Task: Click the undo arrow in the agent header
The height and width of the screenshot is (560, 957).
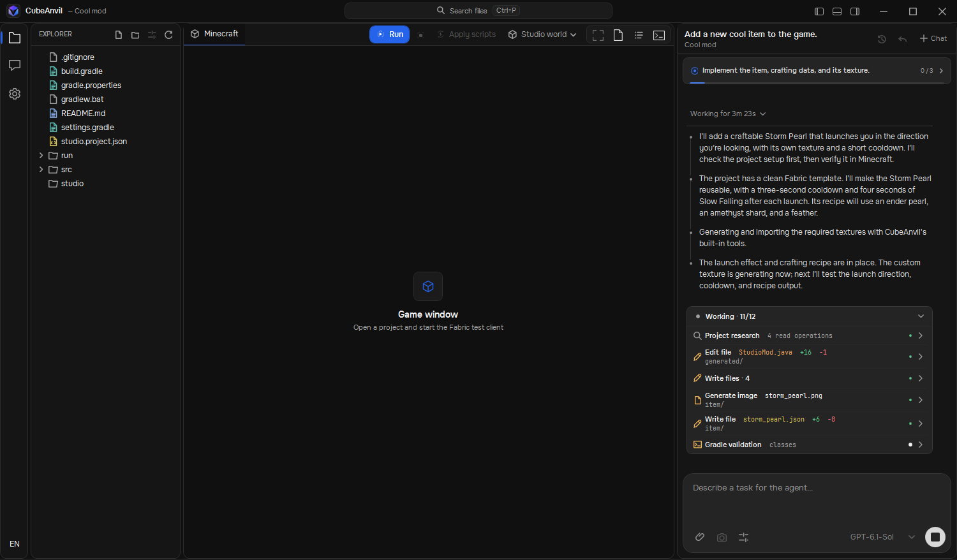Action: [902, 39]
